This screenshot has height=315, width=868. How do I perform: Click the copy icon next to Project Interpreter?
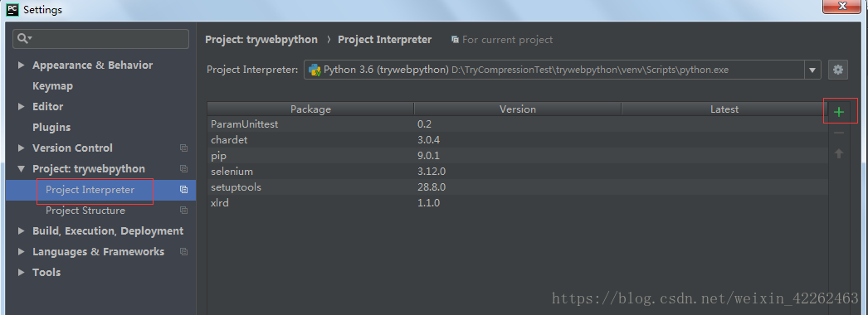pos(183,190)
